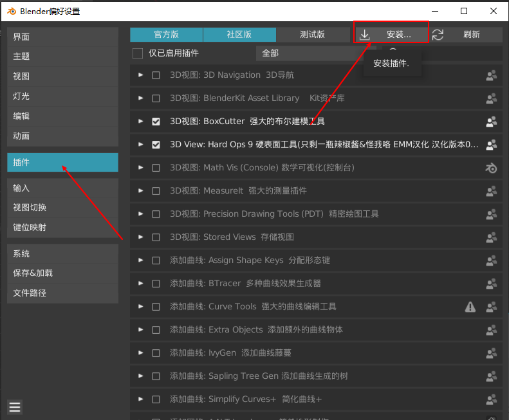The width and height of the screenshot is (509, 420).
Task: Click the community icon on BlenderKit Asset Library row
Action: tap(491, 98)
